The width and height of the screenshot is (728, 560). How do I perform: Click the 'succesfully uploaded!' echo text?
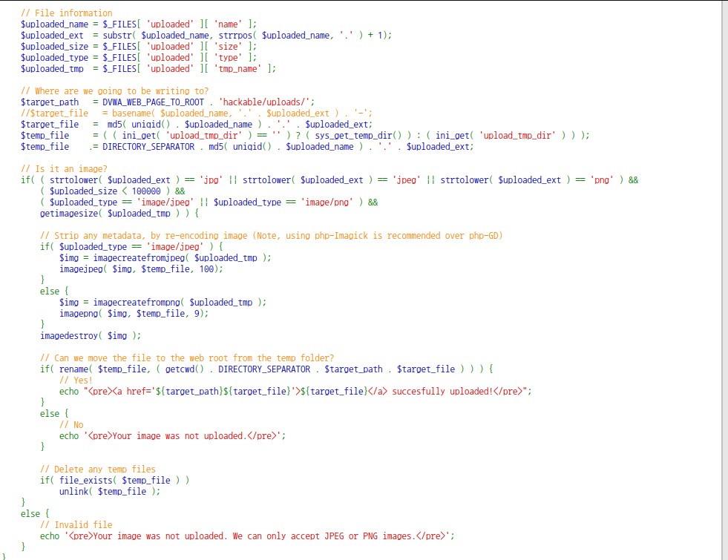pos(442,392)
